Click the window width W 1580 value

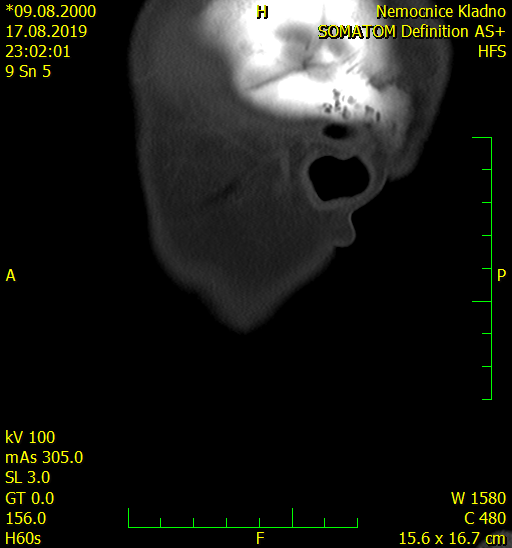pyautogui.click(x=478, y=498)
